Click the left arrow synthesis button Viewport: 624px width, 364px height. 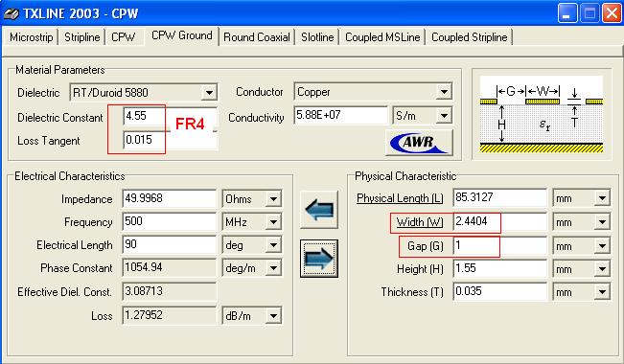pos(319,209)
